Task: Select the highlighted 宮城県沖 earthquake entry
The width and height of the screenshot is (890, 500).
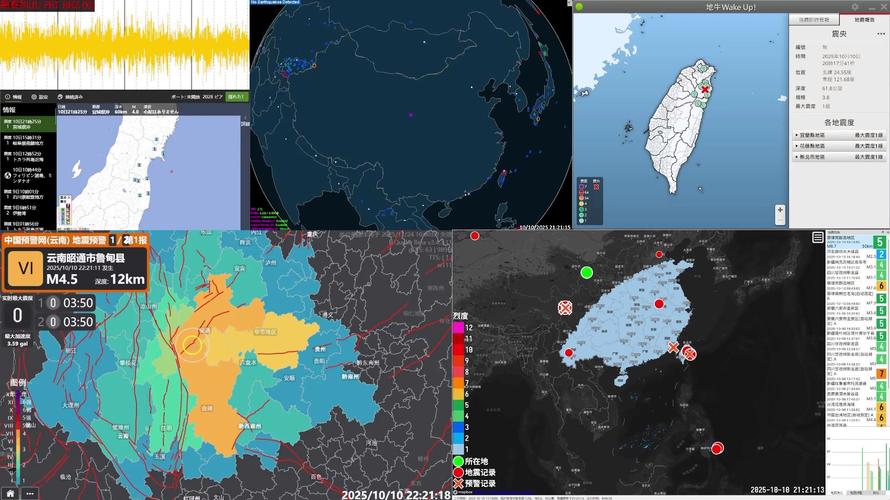Action: [28, 124]
